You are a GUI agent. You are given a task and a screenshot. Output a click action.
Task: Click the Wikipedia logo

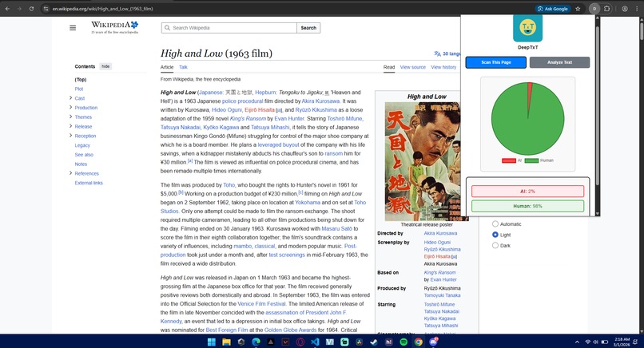coord(115,27)
